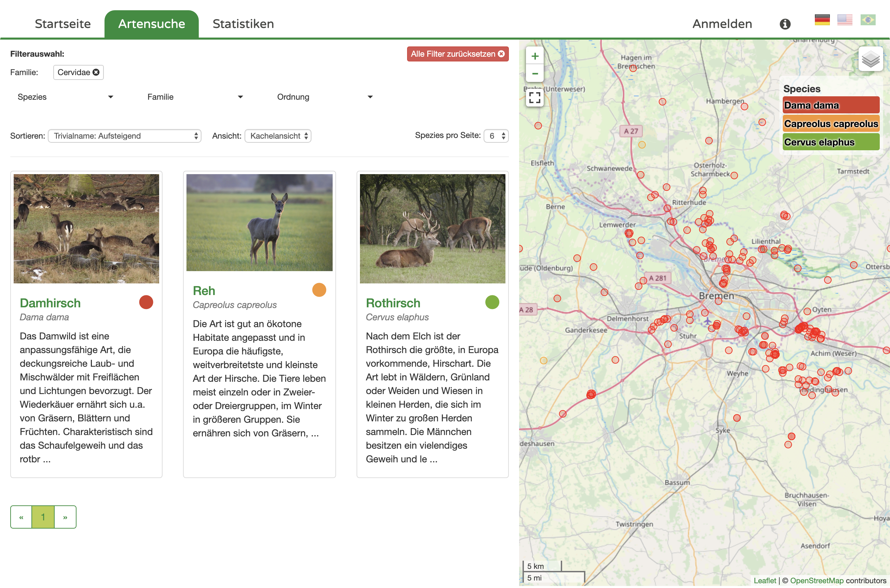
Task: Open the map layers control
Action: tap(870, 59)
